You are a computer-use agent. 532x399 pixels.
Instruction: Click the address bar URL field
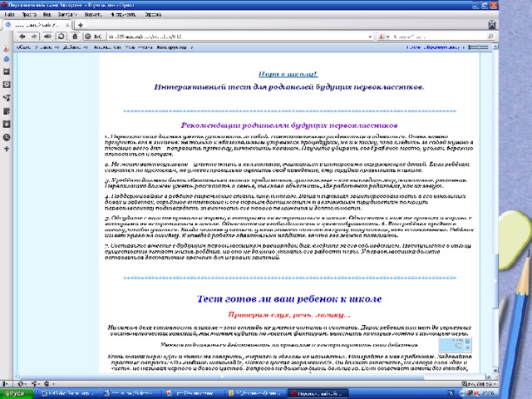[238, 37]
